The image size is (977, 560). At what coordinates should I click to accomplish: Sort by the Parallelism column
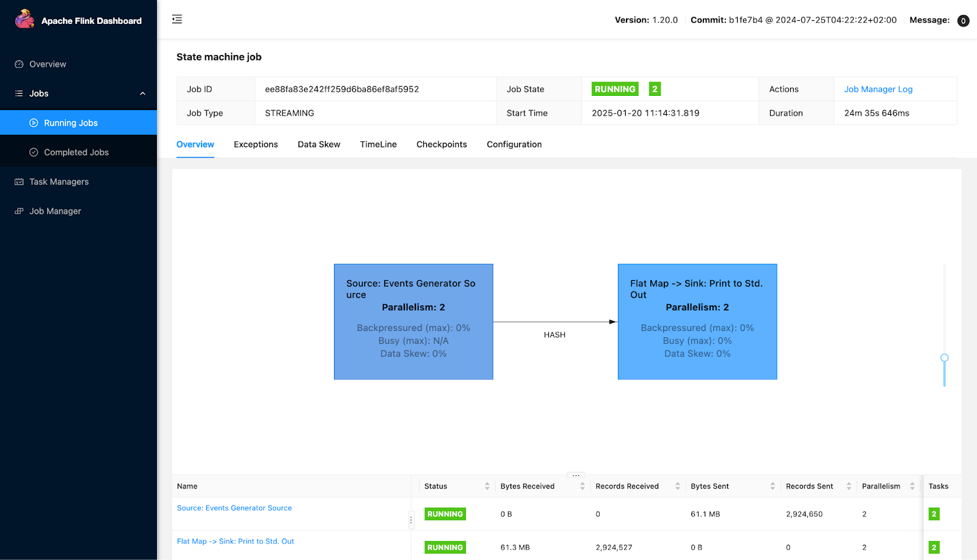point(912,486)
